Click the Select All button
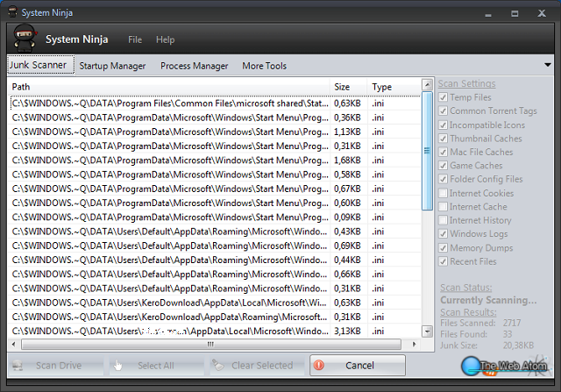 pyautogui.click(x=156, y=366)
